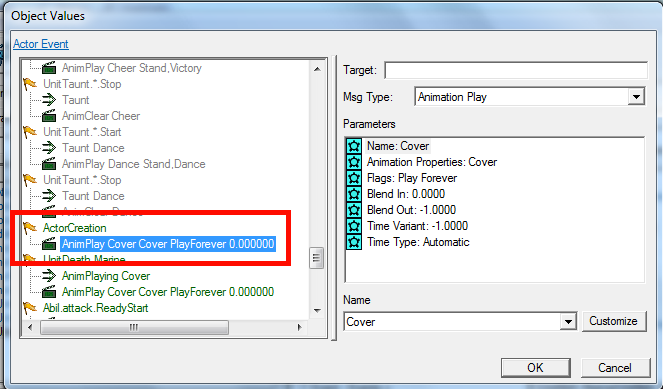Screen dimensions: 663x389
Task: Select the Blend In: 0.0000 parameter
Action: coord(406,194)
